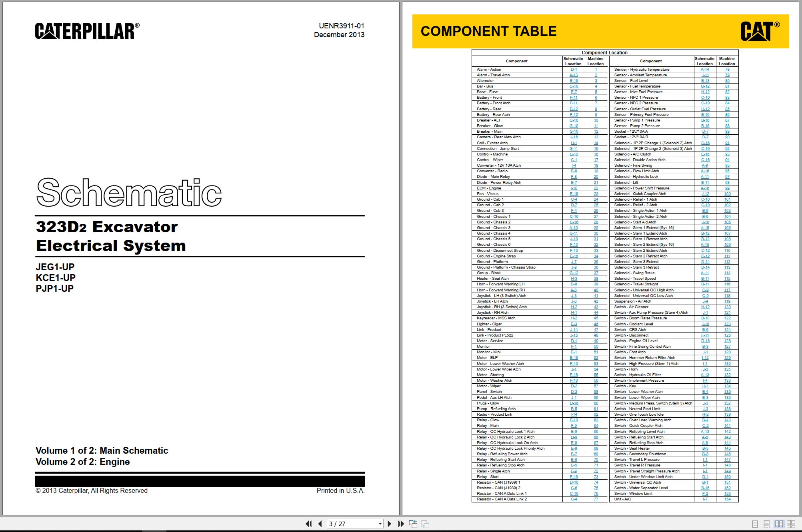Open schematic link for Switch - Seat Heater
Image resolution: width=802 pixels, height=532 pixels.
pos(705,448)
